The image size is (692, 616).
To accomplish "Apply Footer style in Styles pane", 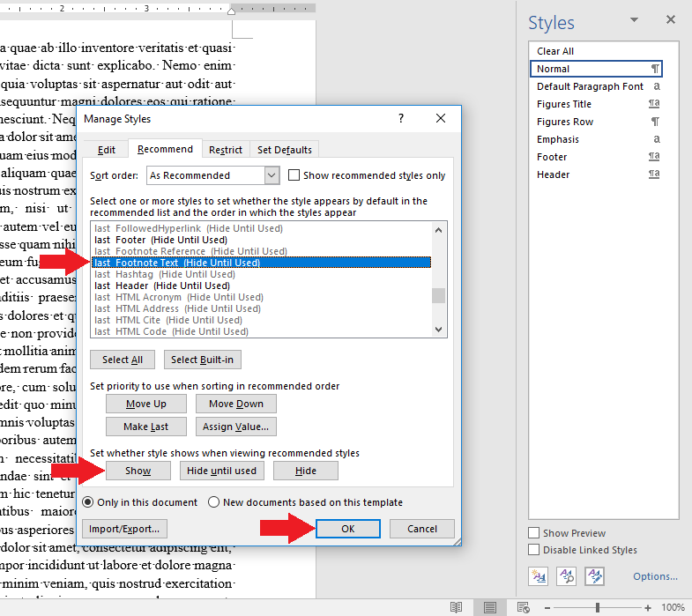I will (x=596, y=157).
